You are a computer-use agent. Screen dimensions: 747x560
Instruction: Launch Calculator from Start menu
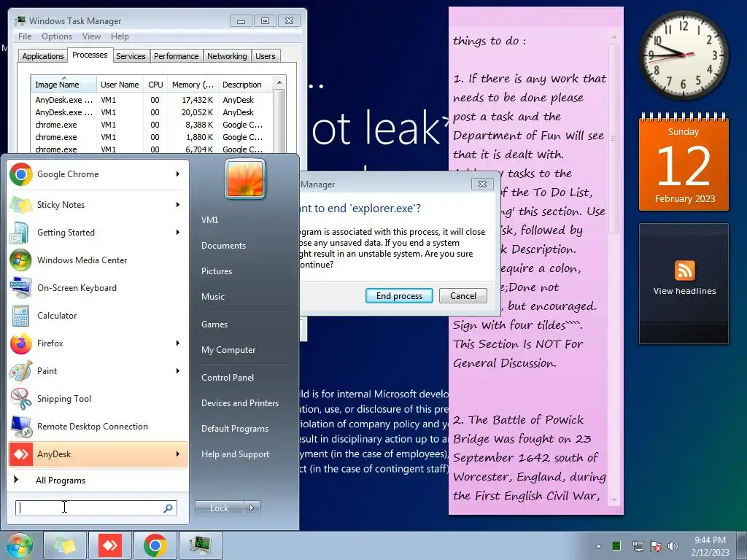[x=98, y=315]
